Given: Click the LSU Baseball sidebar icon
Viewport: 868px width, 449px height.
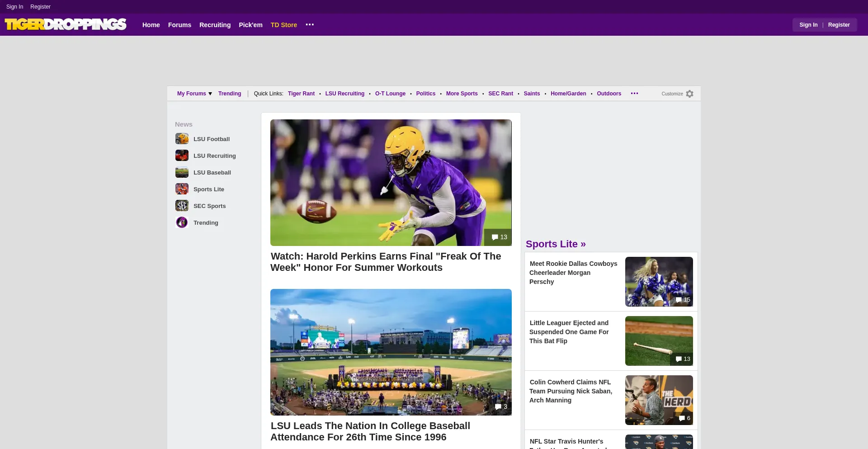Looking at the screenshot, I should pyautogui.click(x=182, y=172).
